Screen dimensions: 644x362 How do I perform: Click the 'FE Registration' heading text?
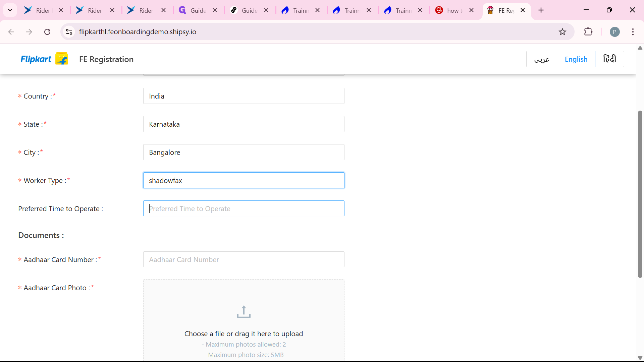pos(106,59)
